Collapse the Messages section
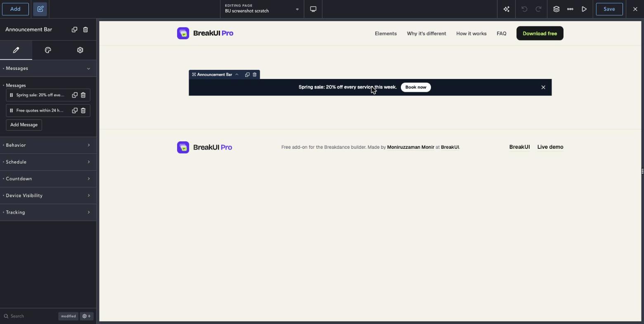 [x=48, y=68]
